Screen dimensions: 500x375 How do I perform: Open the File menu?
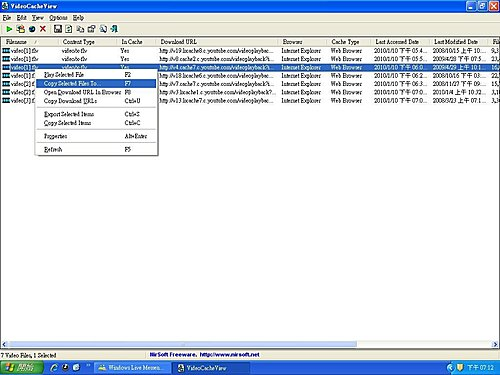point(7,18)
